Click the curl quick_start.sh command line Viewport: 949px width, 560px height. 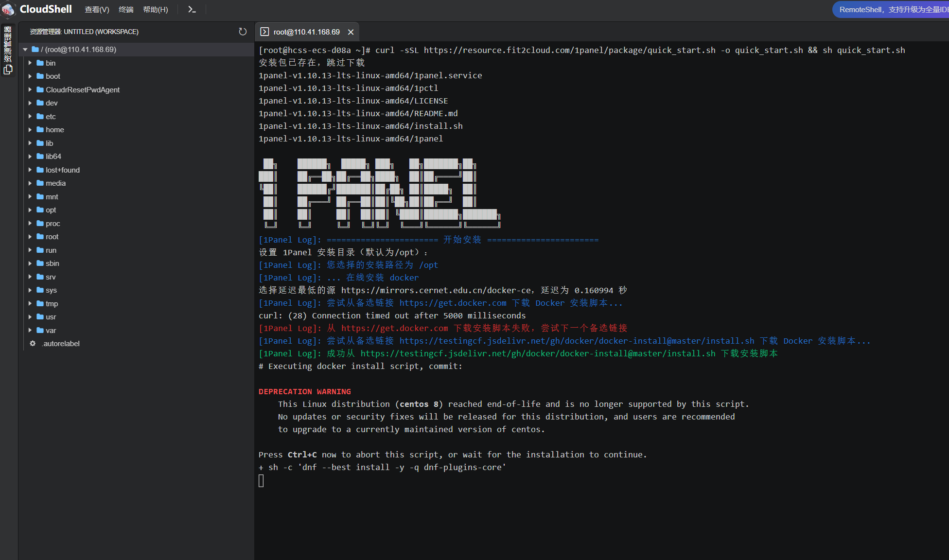click(582, 51)
